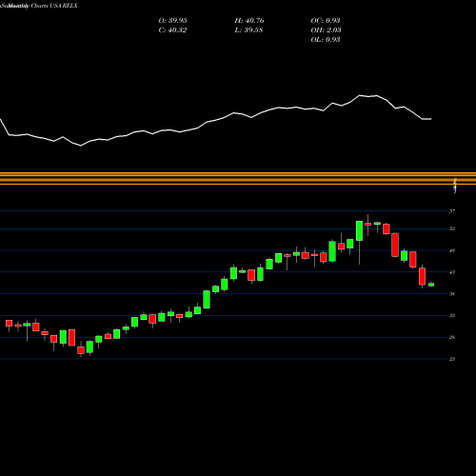
Task: Click the 23 price axis label
Action: pos(452,359)
